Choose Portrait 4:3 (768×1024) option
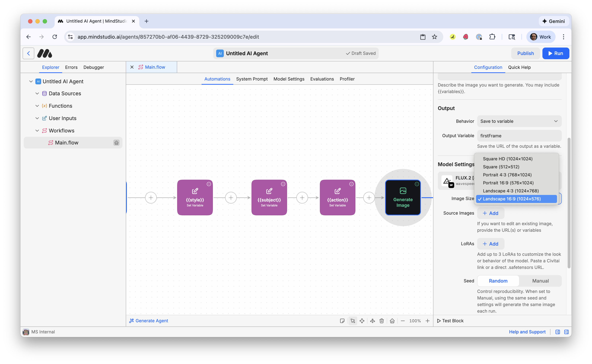This screenshot has height=364, width=592. [x=507, y=175]
